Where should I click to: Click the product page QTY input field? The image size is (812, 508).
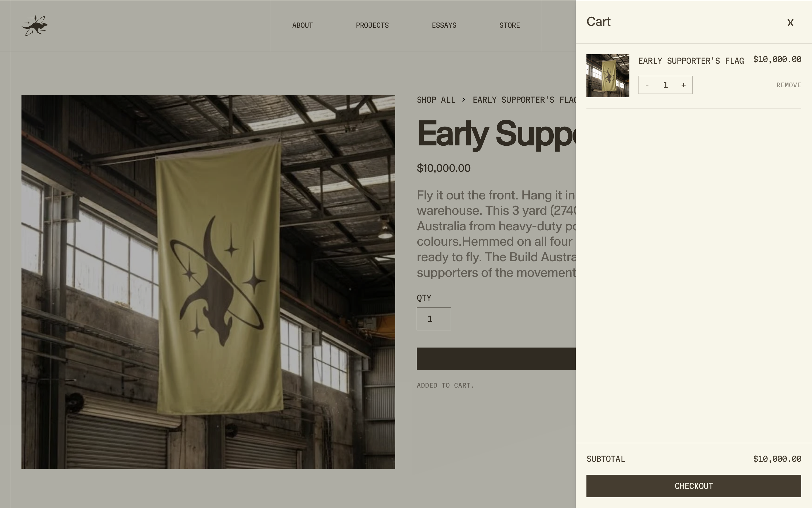[x=434, y=319]
